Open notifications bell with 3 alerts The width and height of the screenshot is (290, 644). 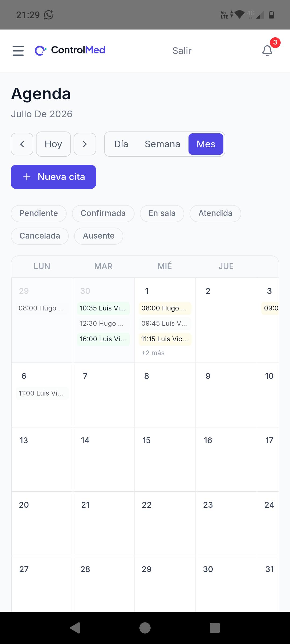tap(267, 50)
